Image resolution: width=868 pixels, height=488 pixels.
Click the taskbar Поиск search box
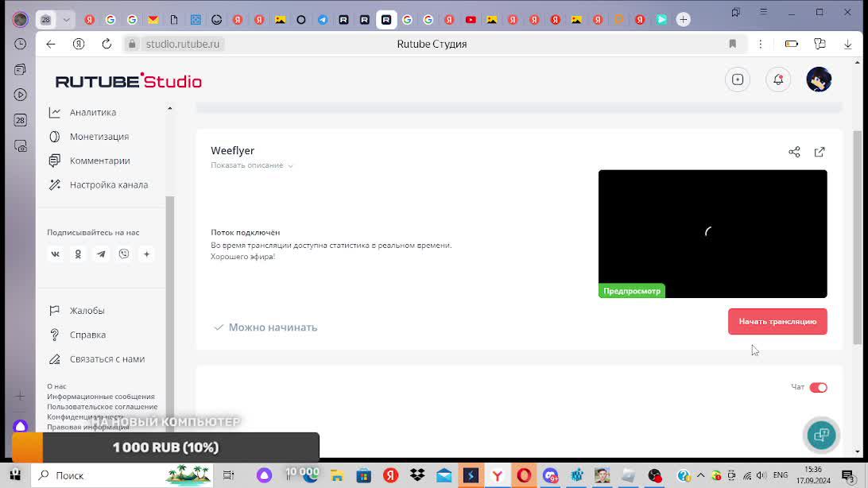122,475
